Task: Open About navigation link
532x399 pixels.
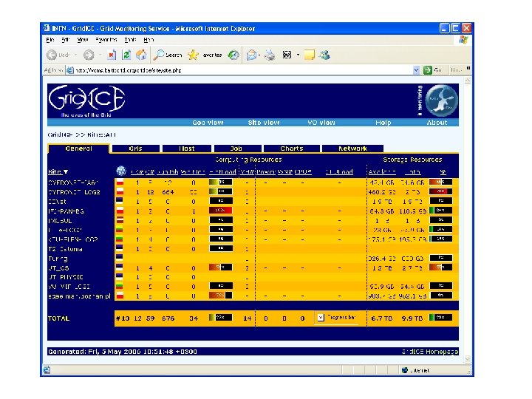Action: tap(437, 123)
